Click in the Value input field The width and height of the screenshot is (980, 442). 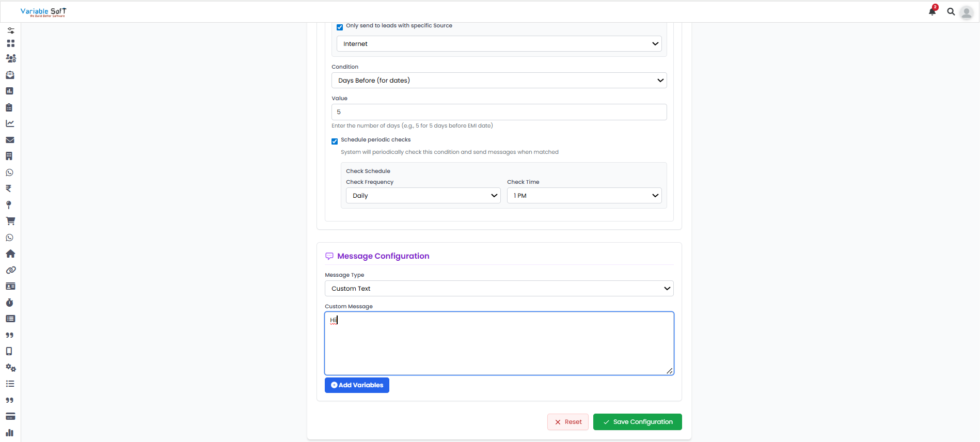click(499, 112)
